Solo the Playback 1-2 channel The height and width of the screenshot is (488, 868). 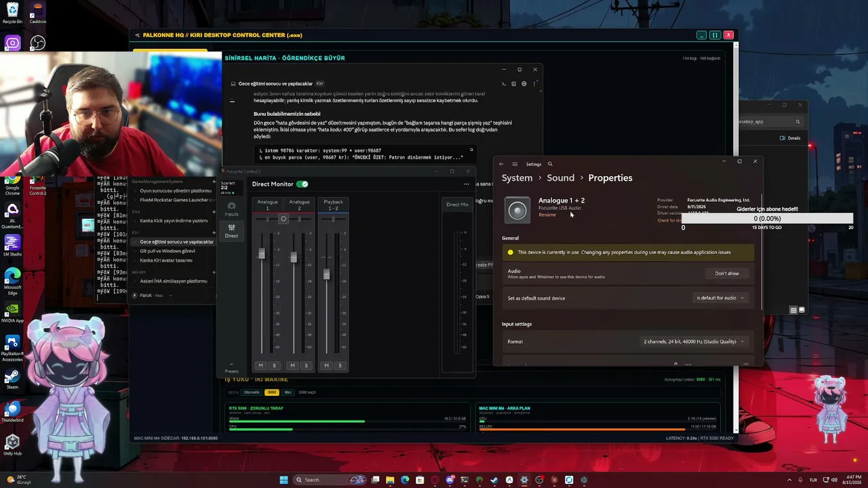click(x=340, y=365)
